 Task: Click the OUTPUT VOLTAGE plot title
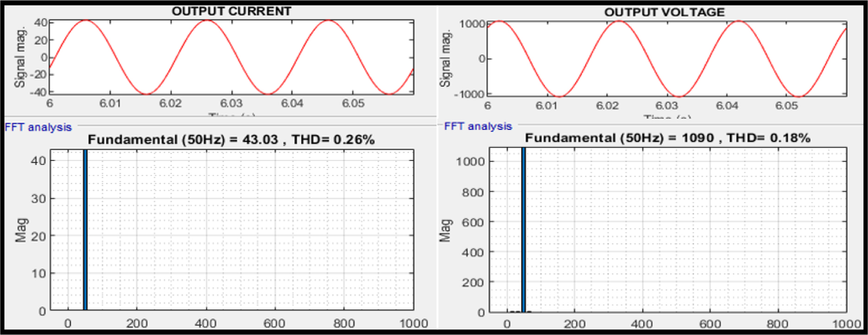point(664,13)
